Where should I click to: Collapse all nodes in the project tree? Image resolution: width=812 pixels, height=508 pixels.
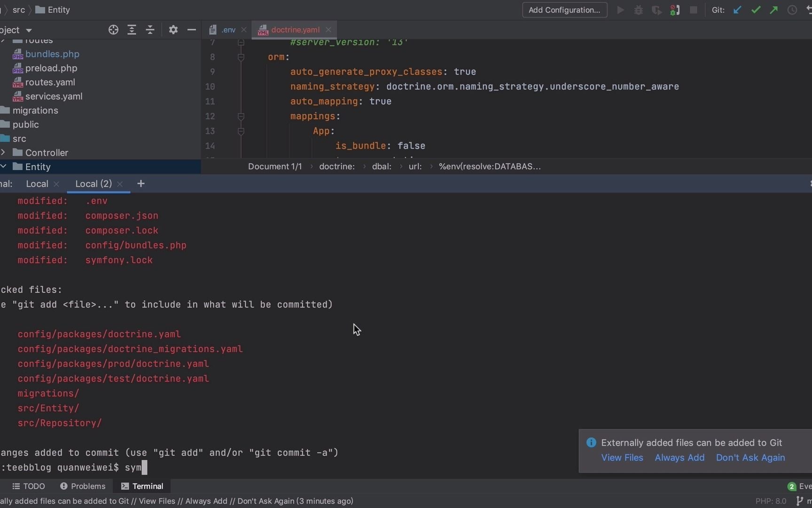tap(150, 30)
